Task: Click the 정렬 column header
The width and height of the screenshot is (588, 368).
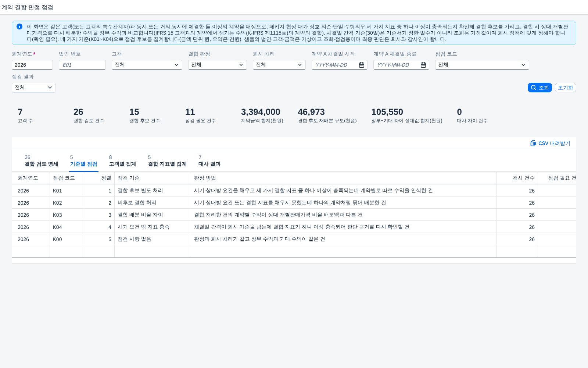Action: click(100, 178)
